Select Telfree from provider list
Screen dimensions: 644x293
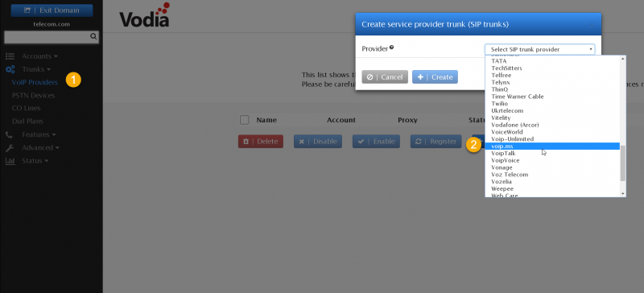(552, 75)
